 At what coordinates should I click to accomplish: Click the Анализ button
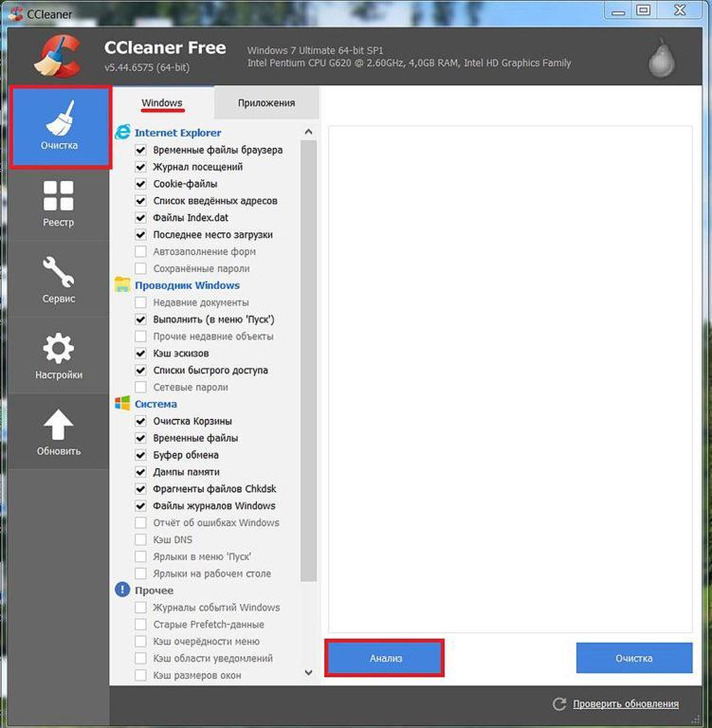[385, 658]
